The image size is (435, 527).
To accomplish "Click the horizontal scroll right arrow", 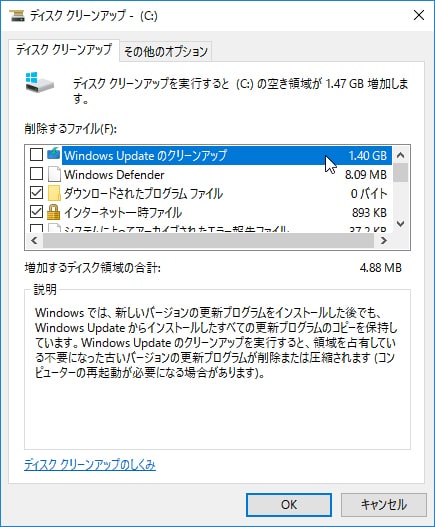I will (384, 240).
